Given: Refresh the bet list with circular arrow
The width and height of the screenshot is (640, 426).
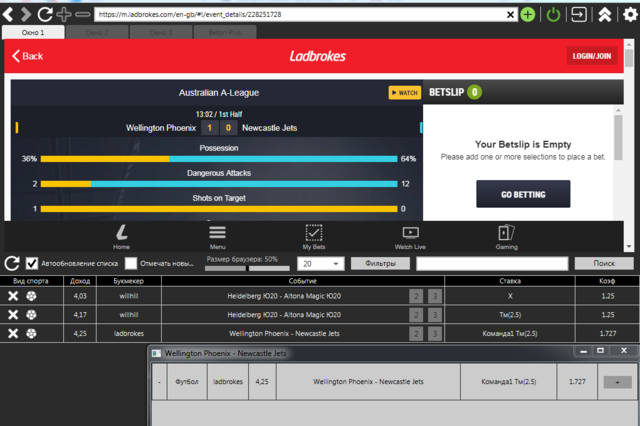Looking at the screenshot, I should tap(12, 263).
